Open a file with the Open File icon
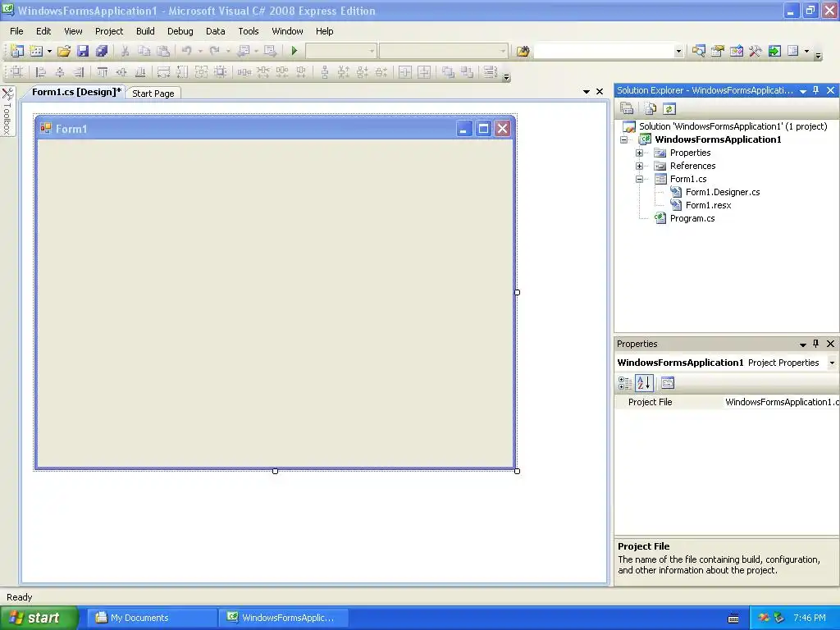 point(64,51)
